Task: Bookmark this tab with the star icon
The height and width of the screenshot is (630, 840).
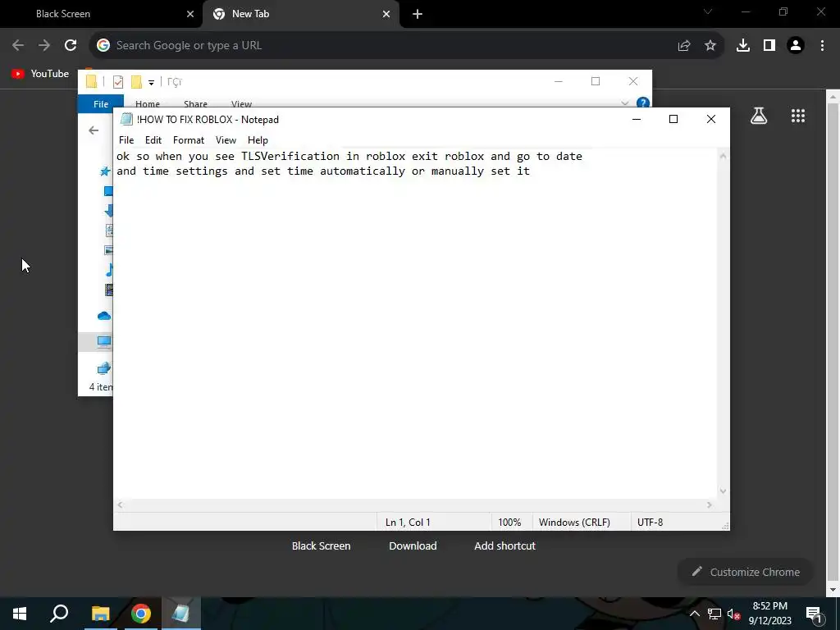Action: (x=710, y=46)
